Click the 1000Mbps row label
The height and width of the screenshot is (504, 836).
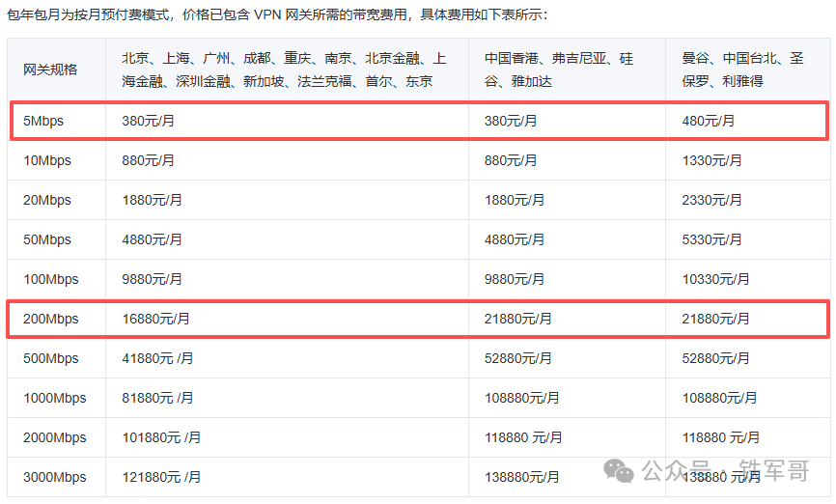[54, 398]
